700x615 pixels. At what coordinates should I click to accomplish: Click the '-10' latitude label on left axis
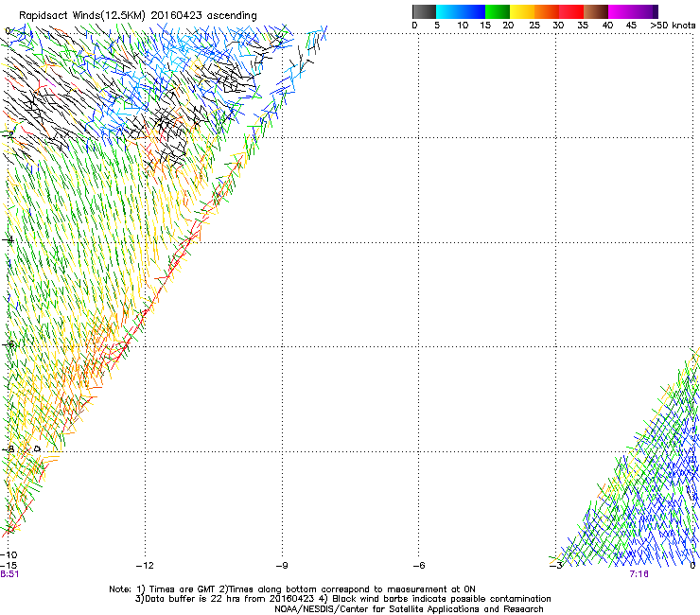pyautogui.click(x=9, y=555)
